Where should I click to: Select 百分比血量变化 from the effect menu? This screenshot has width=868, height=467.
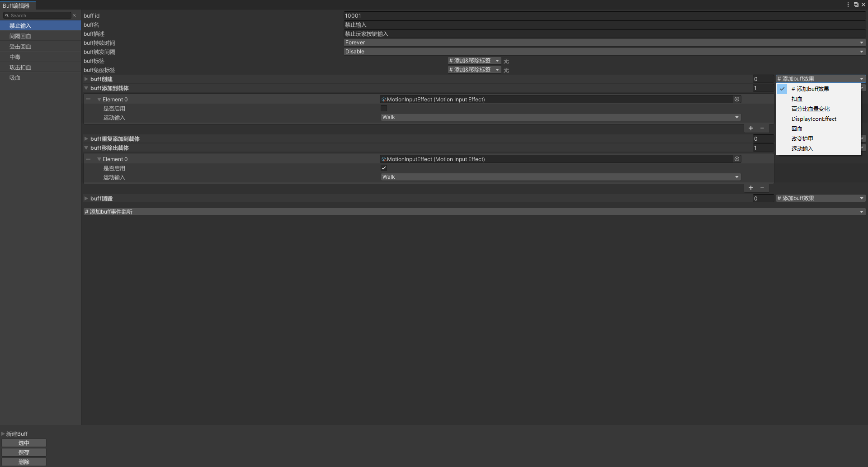[818, 109]
